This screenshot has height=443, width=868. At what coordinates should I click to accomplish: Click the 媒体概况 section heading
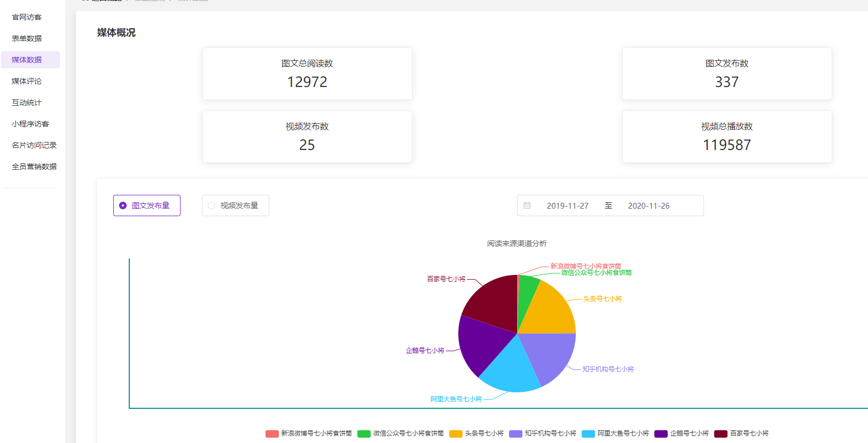pos(116,33)
